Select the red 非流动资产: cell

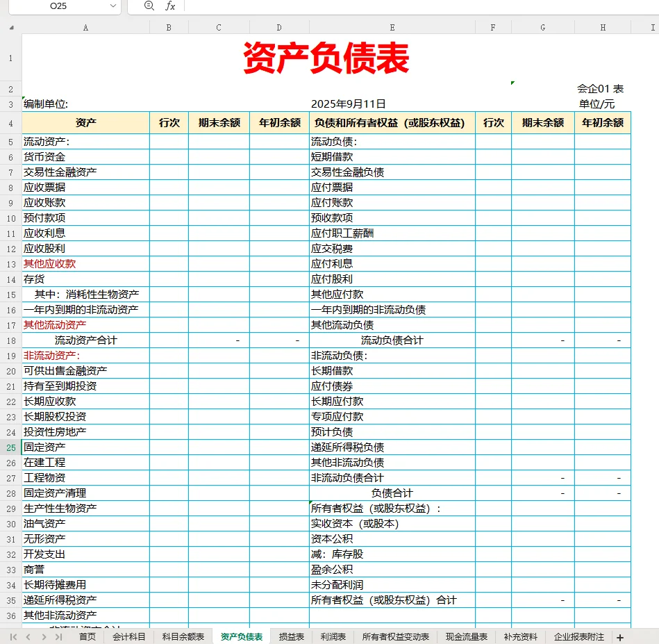click(85, 356)
